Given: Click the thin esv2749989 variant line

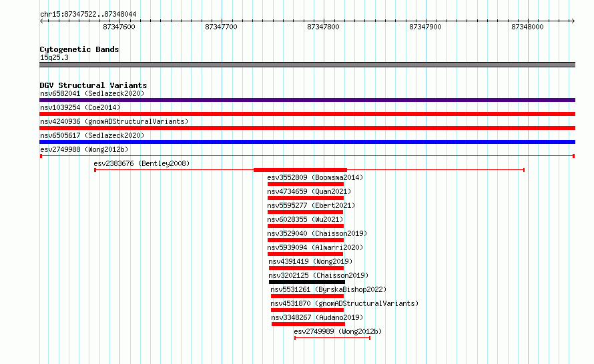Looking at the screenshot, I should click(x=332, y=338).
